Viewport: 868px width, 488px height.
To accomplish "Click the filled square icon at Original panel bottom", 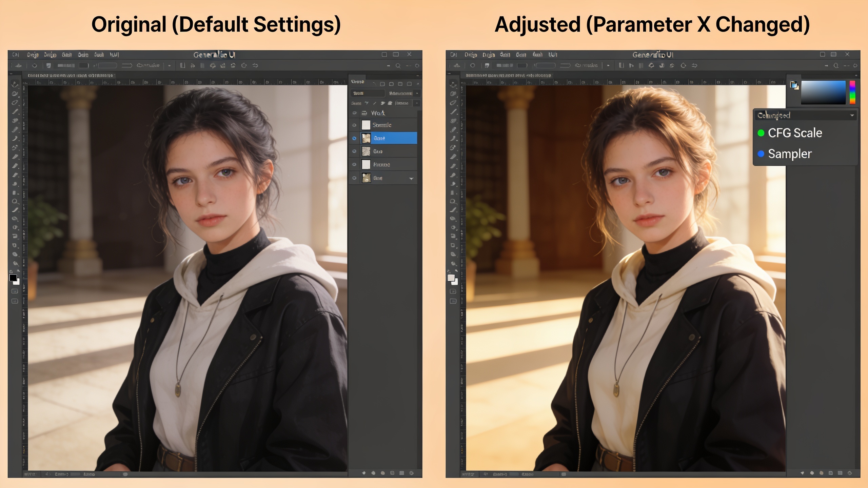I will pyautogui.click(x=402, y=473).
